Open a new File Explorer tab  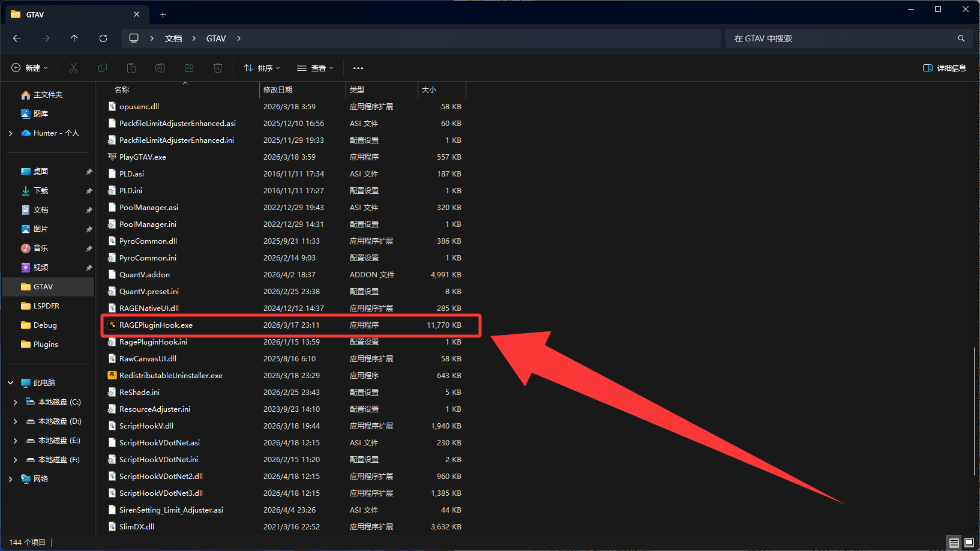click(x=163, y=14)
